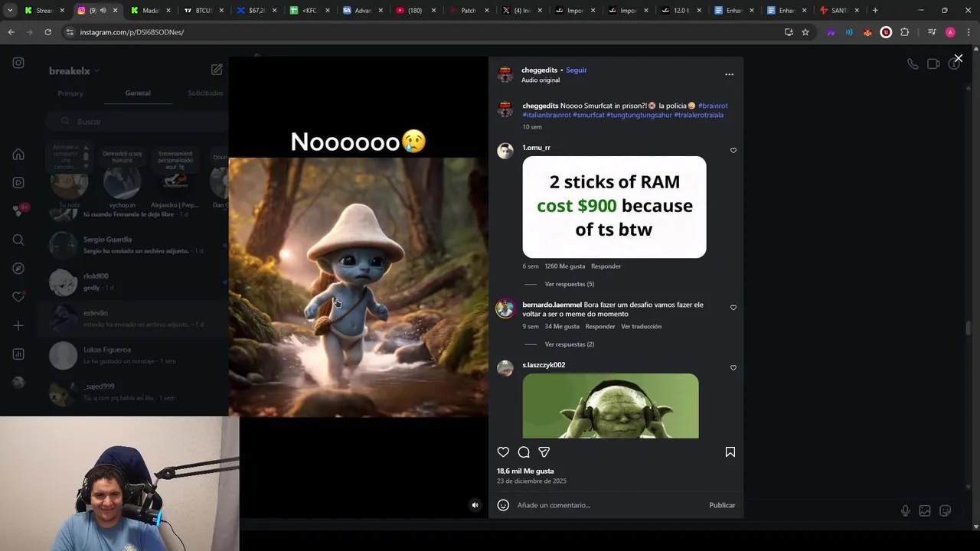The image size is (980, 551).
Task: Open Notifications heart in sidebar
Action: (x=18, y=297)
